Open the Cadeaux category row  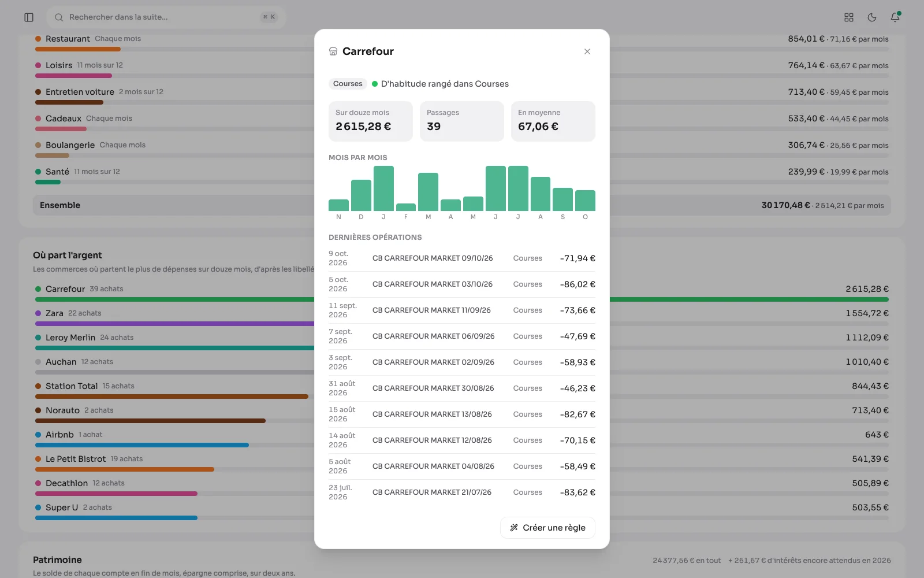point(462,122)
